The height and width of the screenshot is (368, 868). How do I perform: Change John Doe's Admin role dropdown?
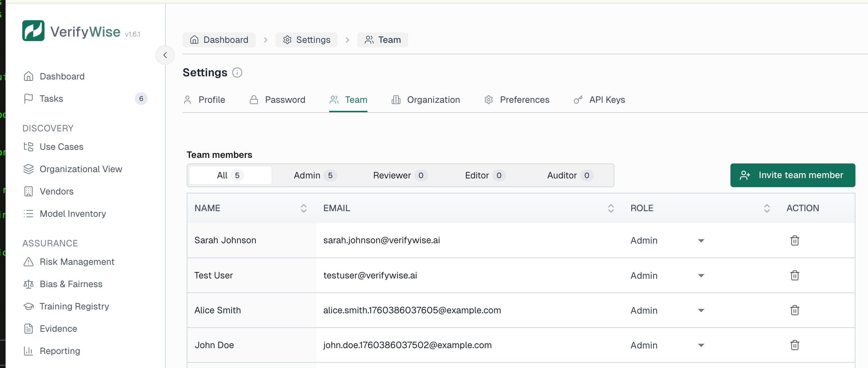pyautogui.click(x=701, y=345)
